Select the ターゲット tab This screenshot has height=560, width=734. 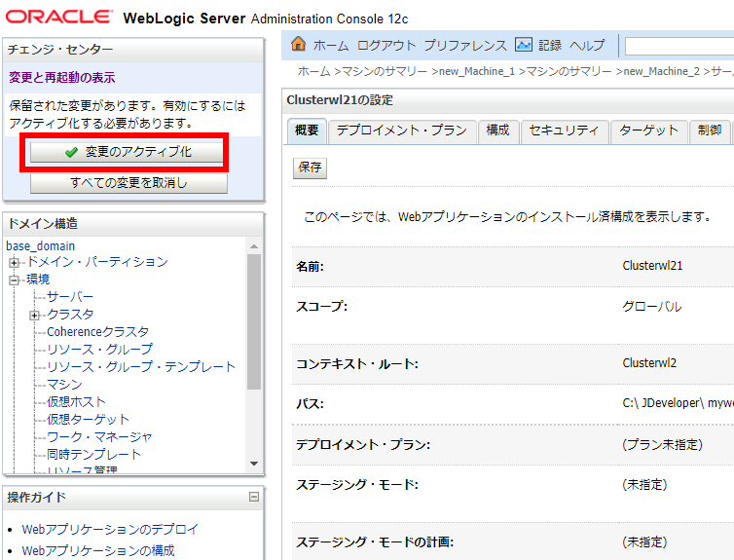click(x=648, y=131)
